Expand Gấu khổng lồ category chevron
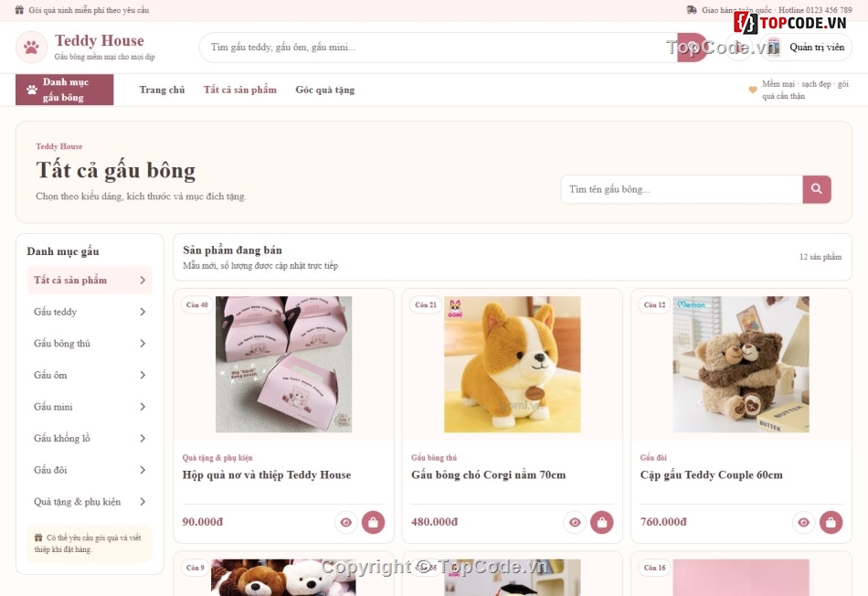868x596 pixels. [x=143, y=438]
